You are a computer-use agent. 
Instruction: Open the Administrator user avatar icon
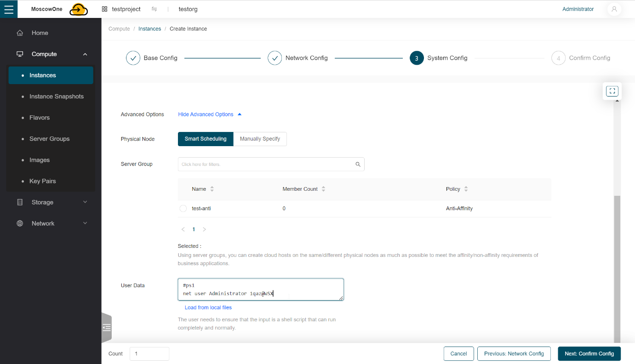coord(614,9)
